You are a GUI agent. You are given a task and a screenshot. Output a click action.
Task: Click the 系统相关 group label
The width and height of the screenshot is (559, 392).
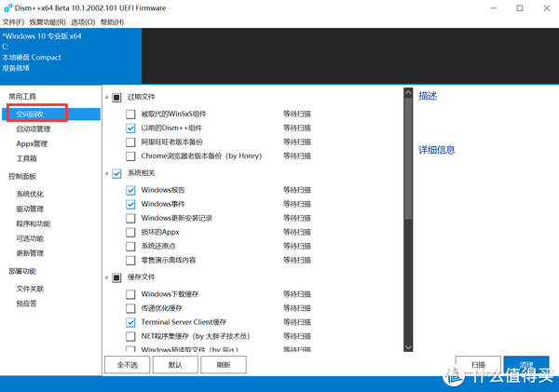[x=142, y=173]
